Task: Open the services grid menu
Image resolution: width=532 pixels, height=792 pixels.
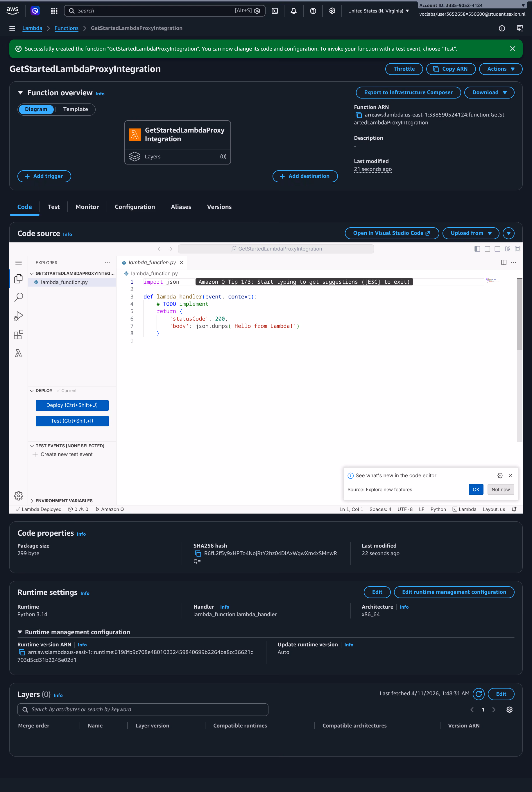Action: 54,11
